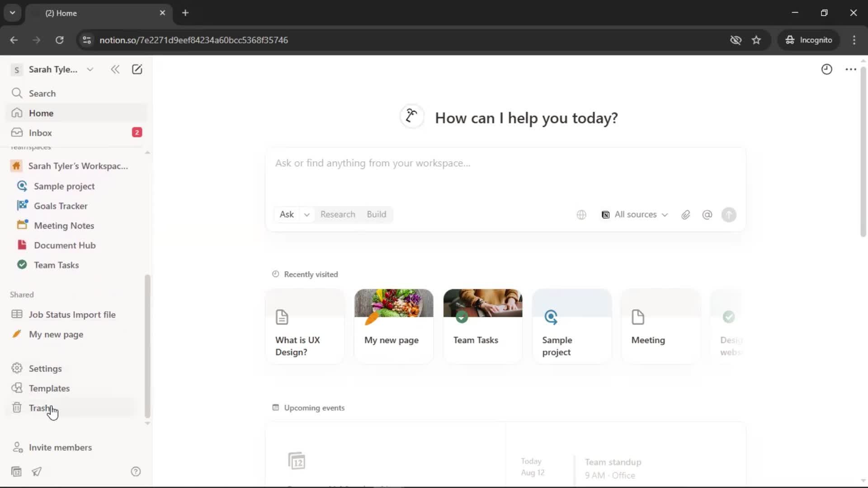
Task: Open the Incognito profile button
Action: click(x=809, y=40)
